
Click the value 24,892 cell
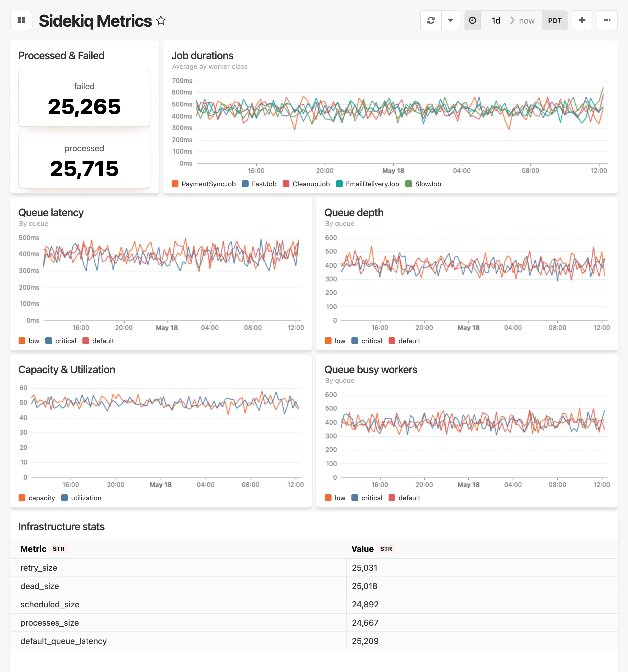(x=482, y=604)
